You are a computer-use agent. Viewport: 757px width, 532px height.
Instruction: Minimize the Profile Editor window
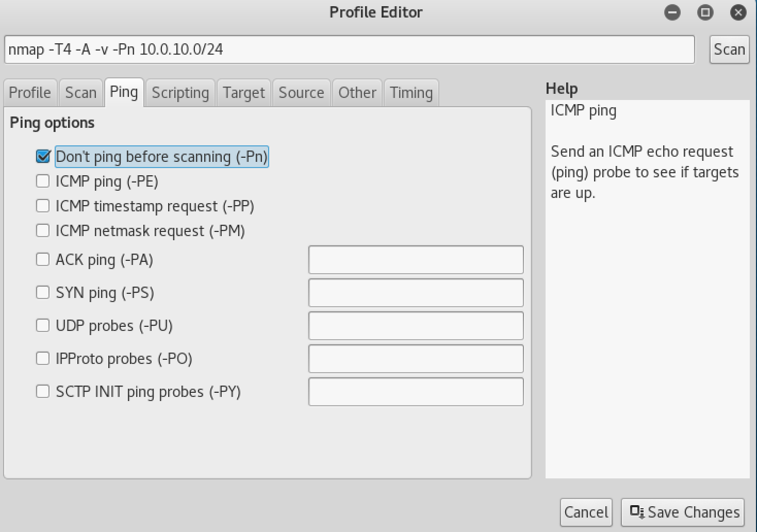(x=672, y=12)
